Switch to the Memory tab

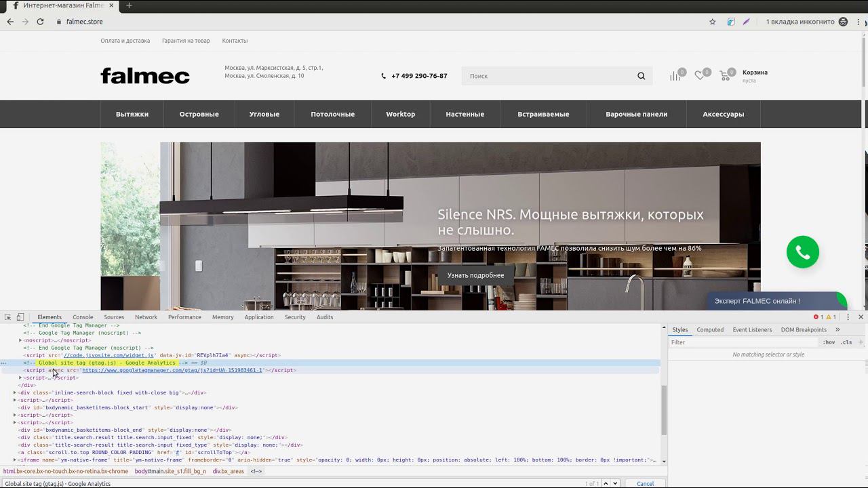click(222, 317)
